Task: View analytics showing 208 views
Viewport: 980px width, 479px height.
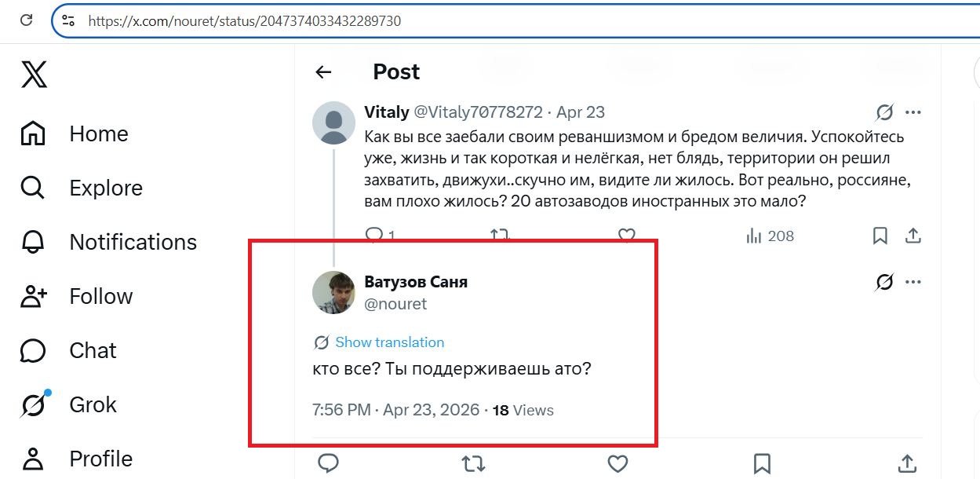Action: pyautogui.click(x=770, y=236)
